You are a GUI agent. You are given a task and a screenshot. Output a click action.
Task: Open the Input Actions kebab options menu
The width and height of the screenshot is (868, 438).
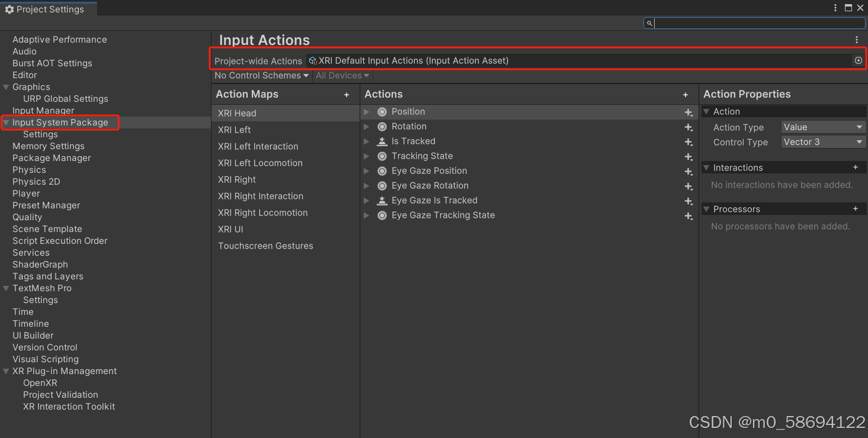pos(856,39)
